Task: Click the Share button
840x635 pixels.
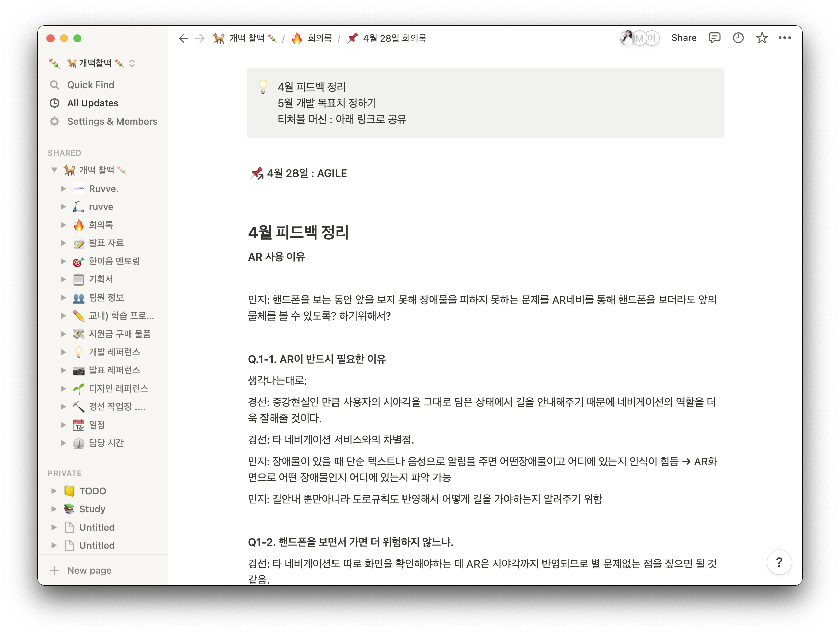Action: pyautogui.click(x=684, y=38)
